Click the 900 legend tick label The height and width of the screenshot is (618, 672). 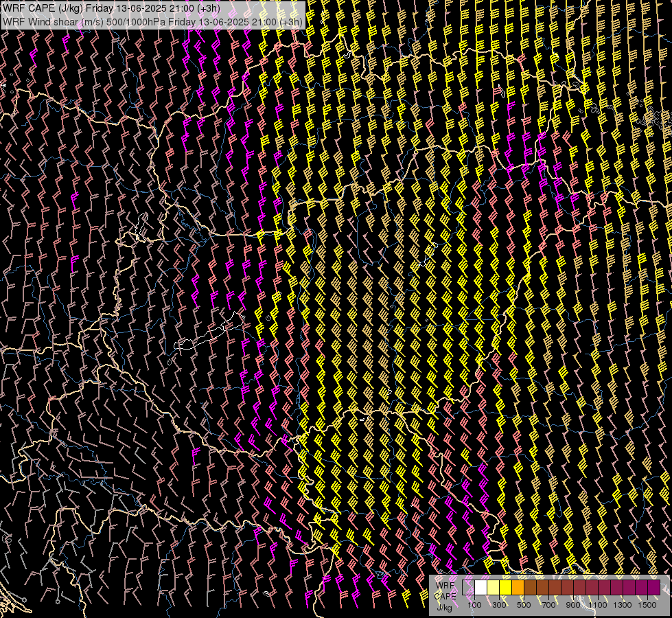coord(573,605)
